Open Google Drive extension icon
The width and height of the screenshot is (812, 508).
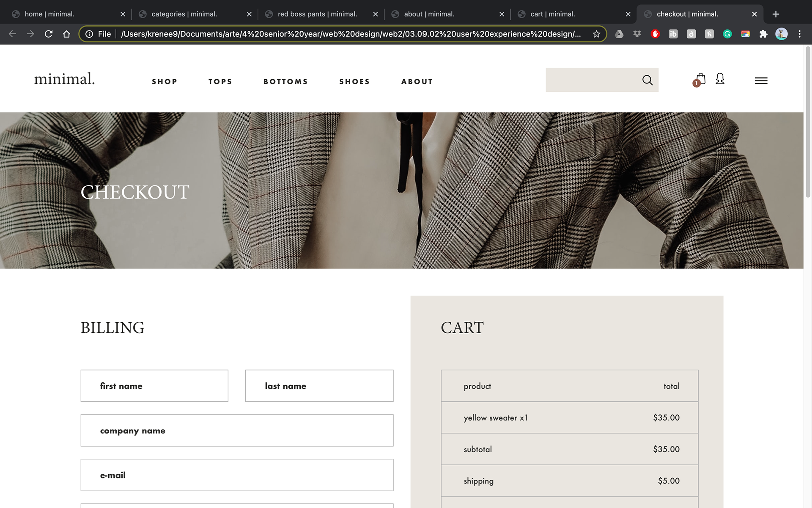point(619,34)
